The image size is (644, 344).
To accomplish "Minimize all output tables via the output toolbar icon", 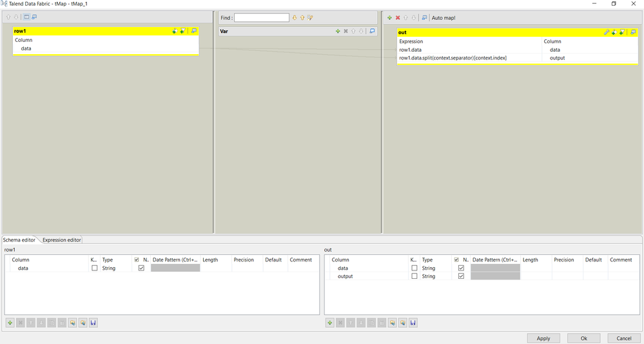I will pos(424,17).
